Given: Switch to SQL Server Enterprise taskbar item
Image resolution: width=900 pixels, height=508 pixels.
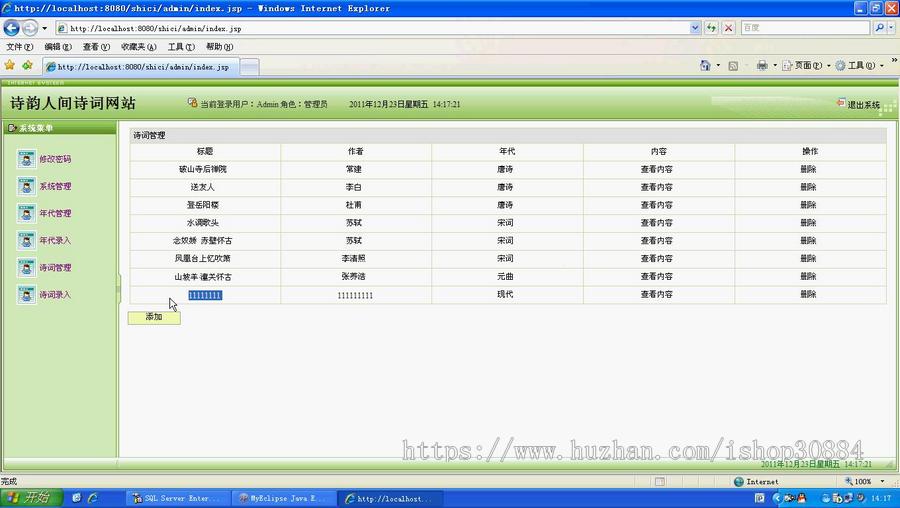Looking at the screenshot, I should point(177,498).
